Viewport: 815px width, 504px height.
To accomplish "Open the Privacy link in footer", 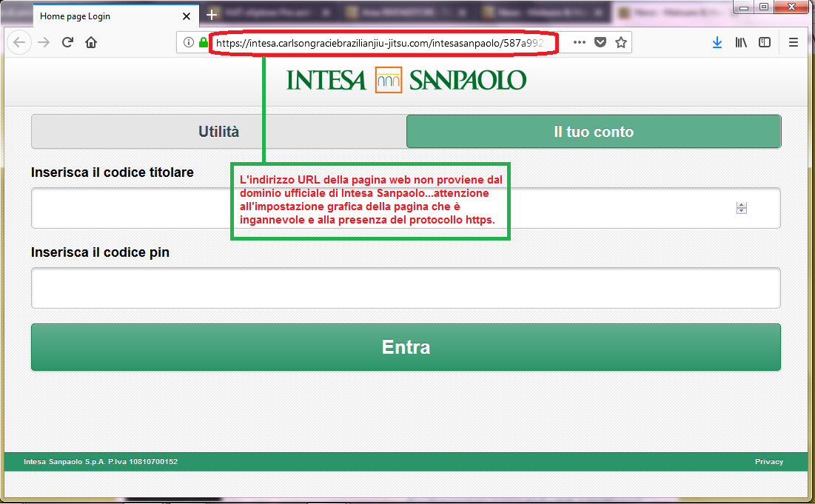I will (769, 461).
